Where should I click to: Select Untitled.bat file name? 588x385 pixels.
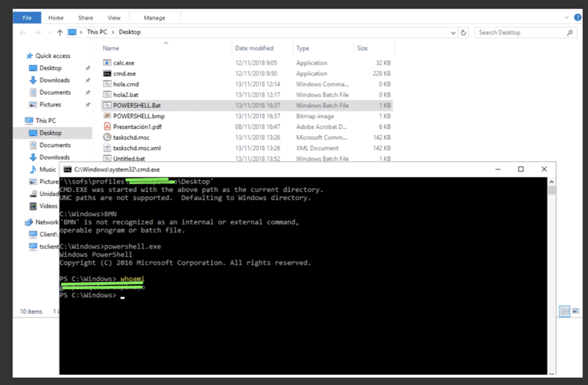click(129, 159)
